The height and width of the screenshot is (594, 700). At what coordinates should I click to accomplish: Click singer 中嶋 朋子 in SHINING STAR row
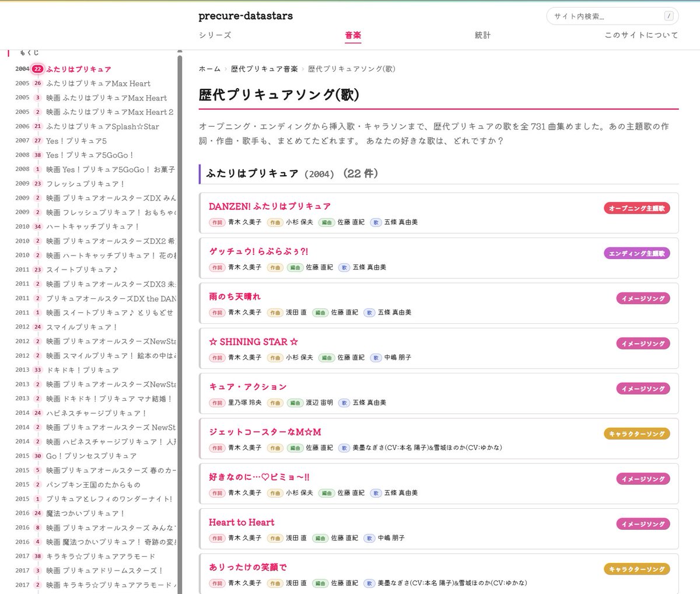[398, 358]
